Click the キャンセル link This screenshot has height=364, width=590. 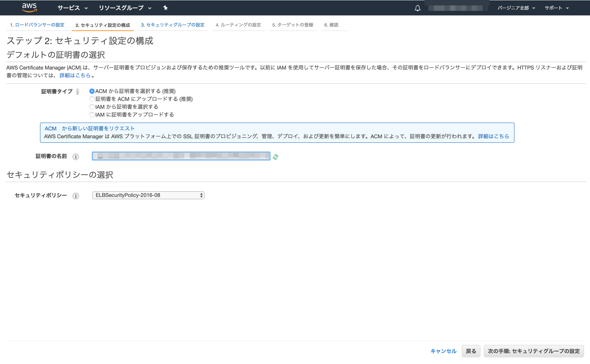click(x=443, y=351)
